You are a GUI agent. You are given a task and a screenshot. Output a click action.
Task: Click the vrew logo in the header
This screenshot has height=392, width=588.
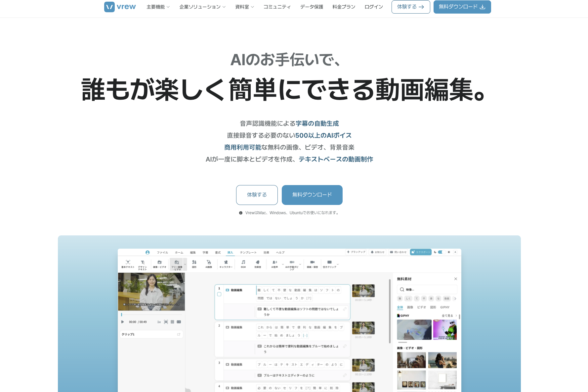[120, 7]
